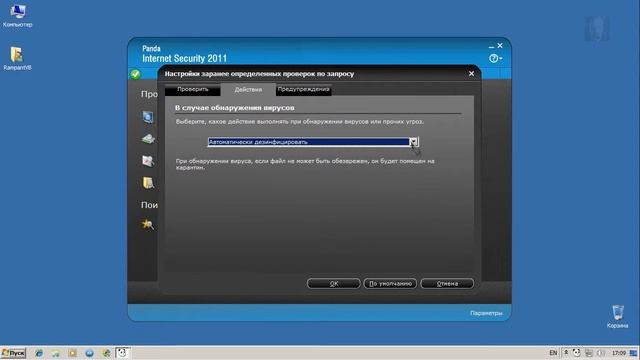
Task: Expand the virus action dropdown arrow
Action: pos(413,142)
